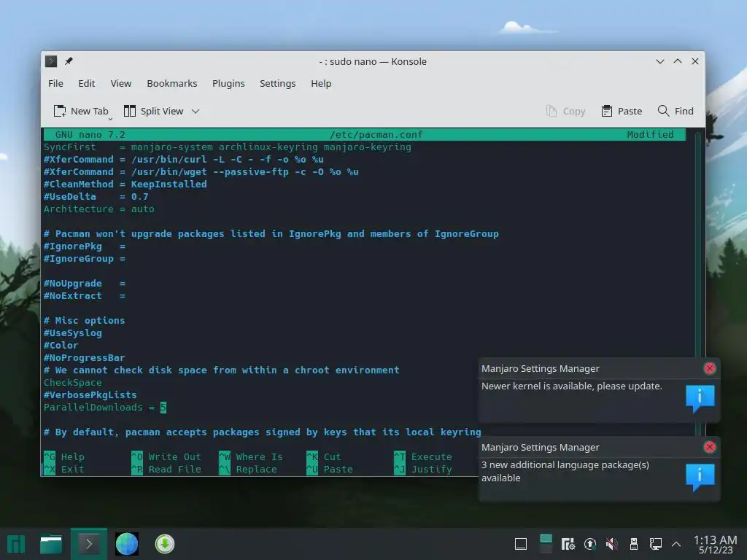Viewport: 747px width, 560px height.
Task: Click the #NoUpgrade line
Action: pos(85,284)
